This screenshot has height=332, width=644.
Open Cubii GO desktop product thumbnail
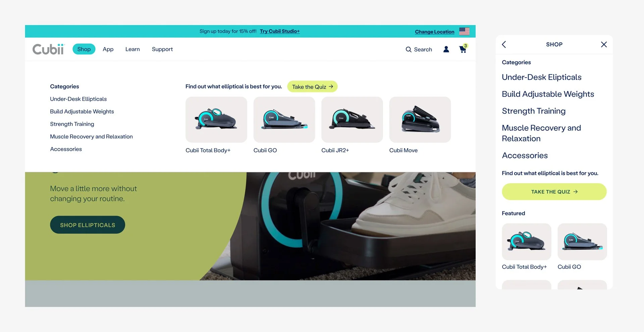[284, 120]
